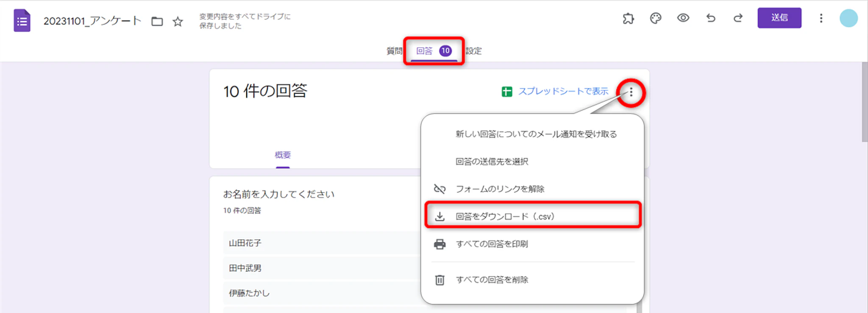Open the theme customization palette icon

click(x=656, y=18)
